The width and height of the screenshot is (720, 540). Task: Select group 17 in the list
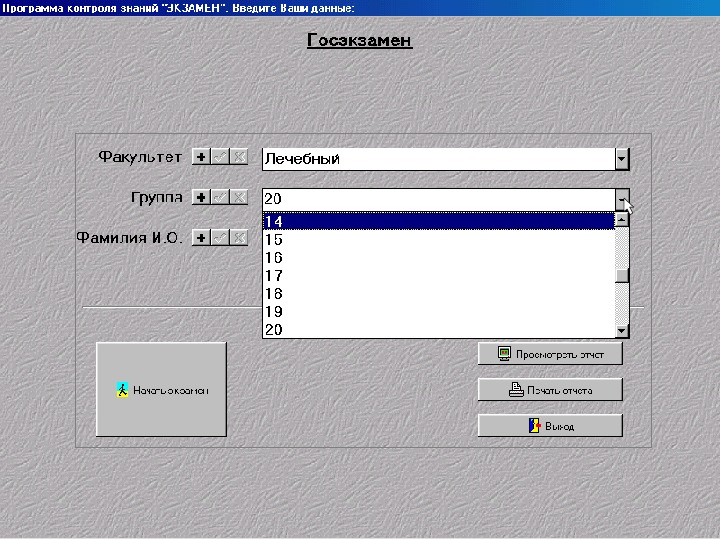(x=439, y=276)
